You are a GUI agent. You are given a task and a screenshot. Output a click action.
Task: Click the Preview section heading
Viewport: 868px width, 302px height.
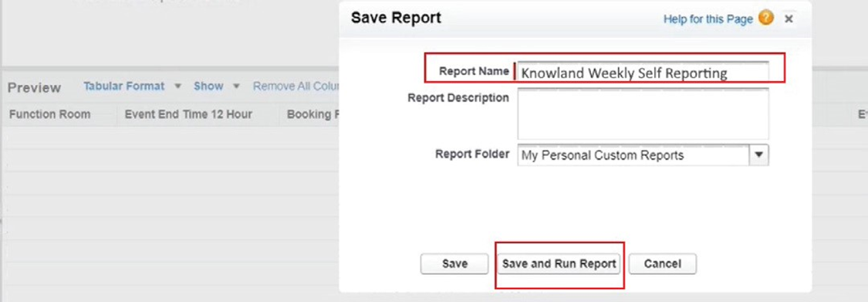[x=34, y=87]
